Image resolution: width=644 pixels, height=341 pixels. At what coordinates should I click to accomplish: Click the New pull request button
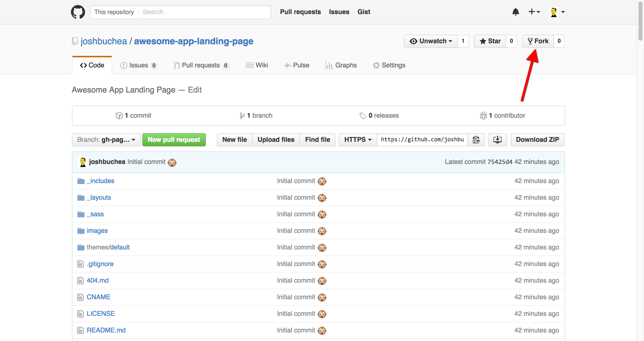tap(174, 140)
